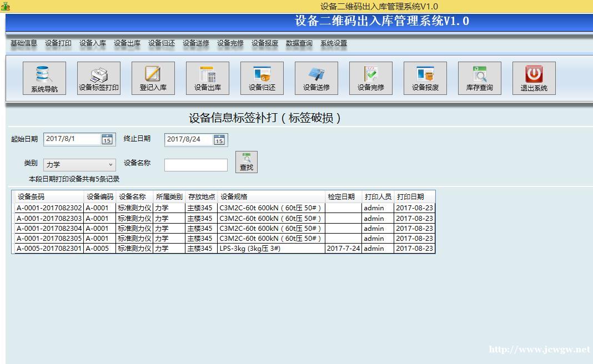Open the 终止日期 calendar picker
This screenshot has width=593, height=364.
coord(219,140)
